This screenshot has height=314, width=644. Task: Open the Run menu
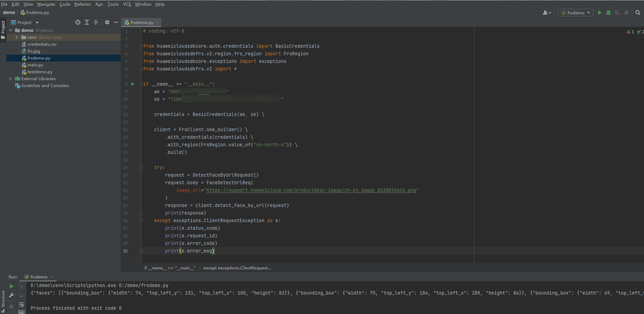click(99, 4)
